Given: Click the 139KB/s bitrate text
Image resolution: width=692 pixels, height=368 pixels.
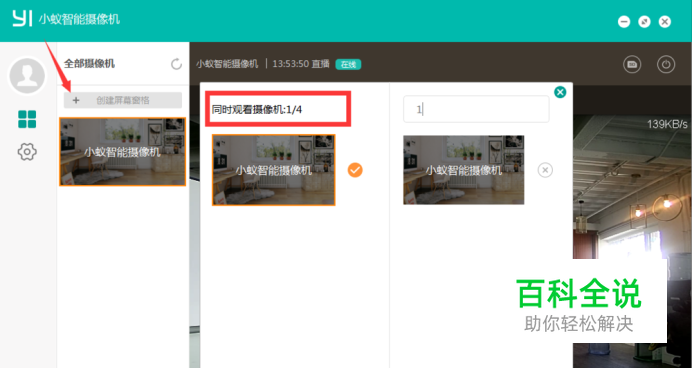Looking at the screenshot, I should 667,124.
